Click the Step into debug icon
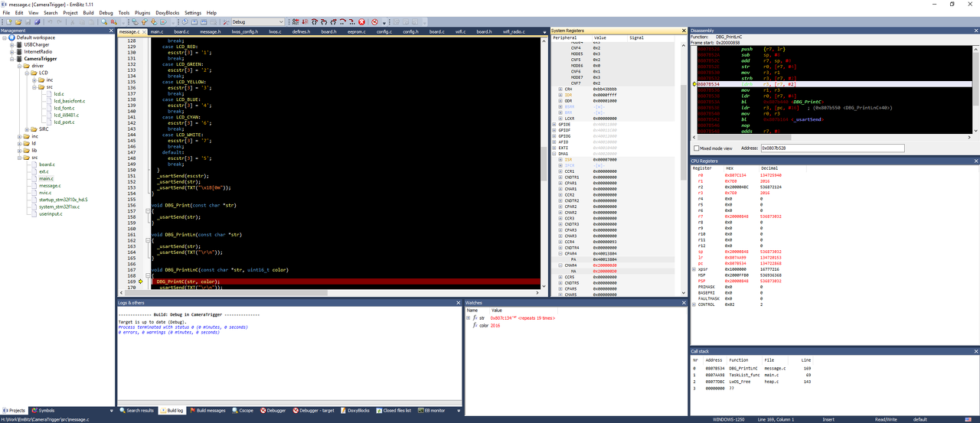The width and height of the screenshot is (980, 423). 323,21
